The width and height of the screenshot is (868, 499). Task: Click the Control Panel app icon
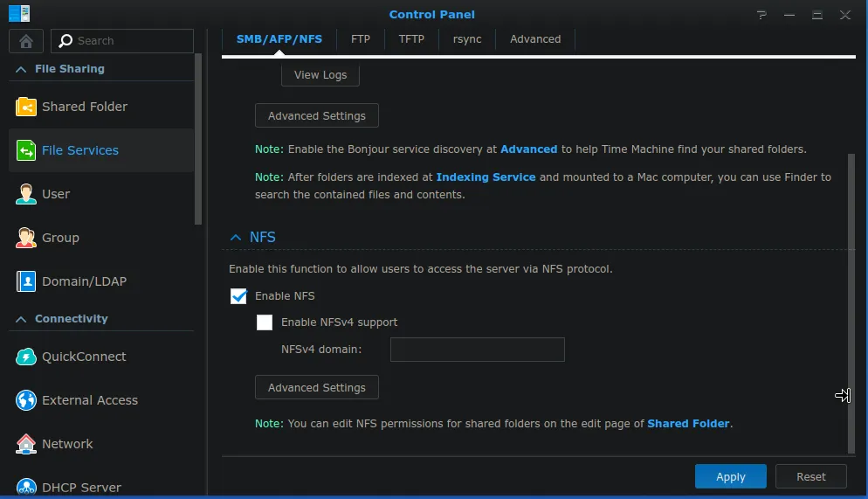tap(19, 13)
